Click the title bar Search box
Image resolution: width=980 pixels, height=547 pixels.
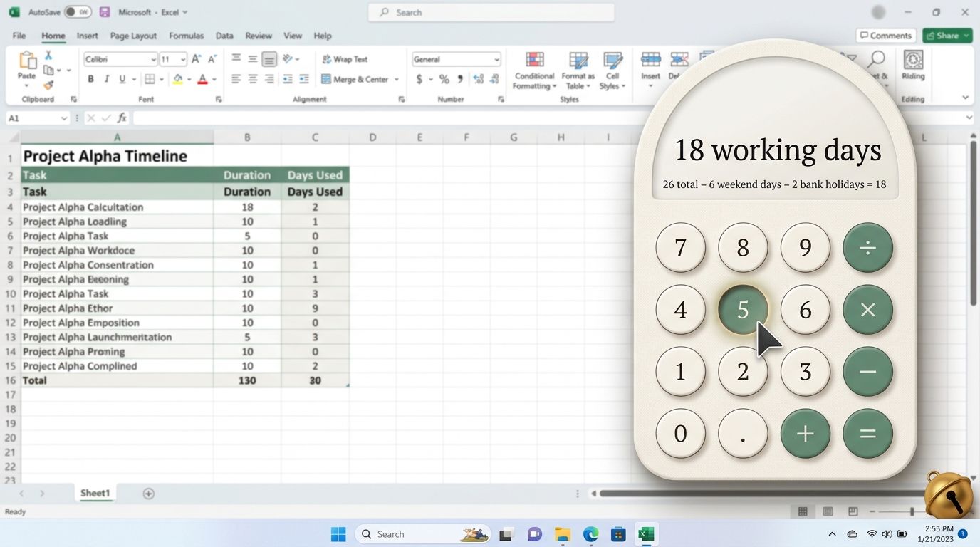pos(491,12)
